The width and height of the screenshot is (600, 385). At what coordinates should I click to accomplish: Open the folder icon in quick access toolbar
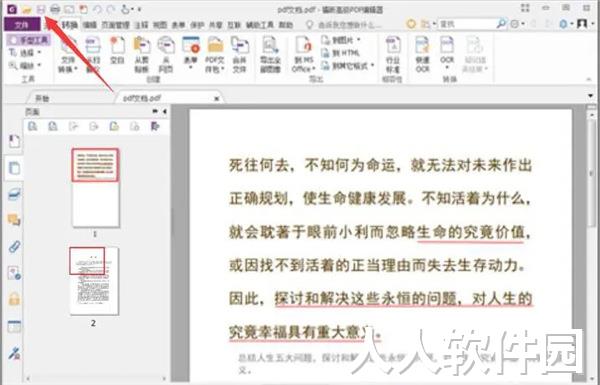26,9
